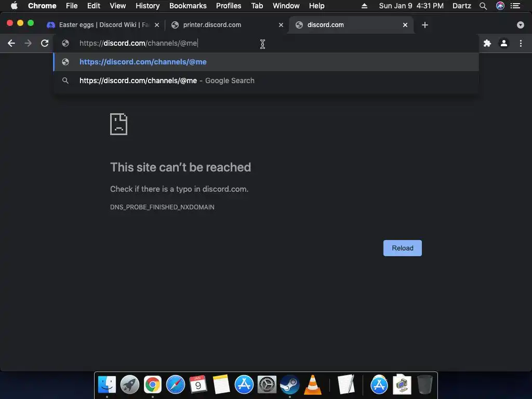Switch to the Easter eggs Discord Wiki tab
Screen dimensions: 532x399
pos(103,25)
